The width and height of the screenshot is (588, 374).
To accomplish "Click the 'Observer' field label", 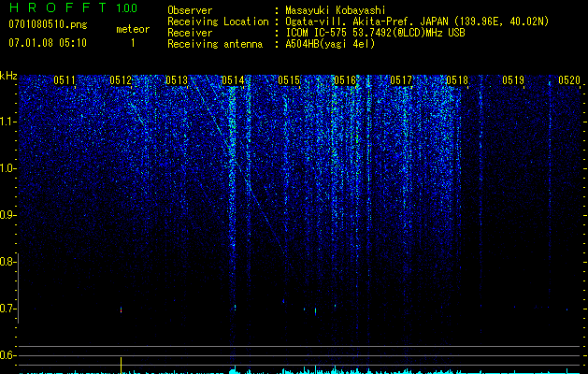I will tap(190, 10).
